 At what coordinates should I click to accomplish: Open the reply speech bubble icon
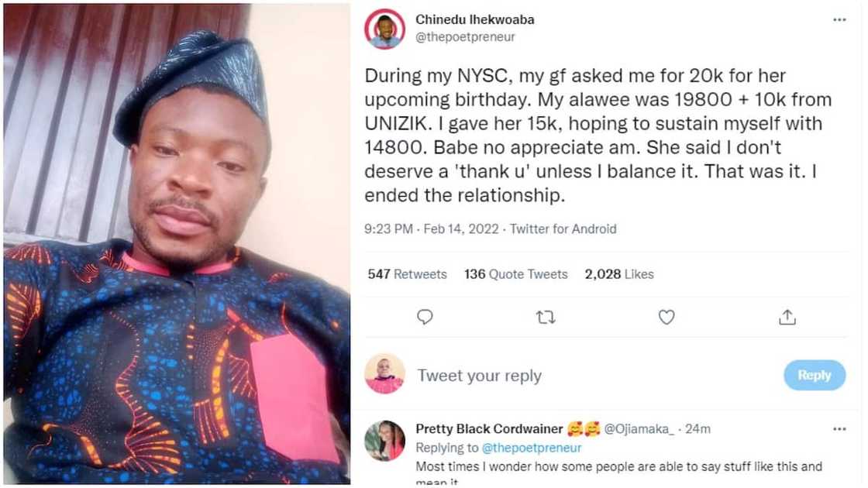[x=425, y=318]
